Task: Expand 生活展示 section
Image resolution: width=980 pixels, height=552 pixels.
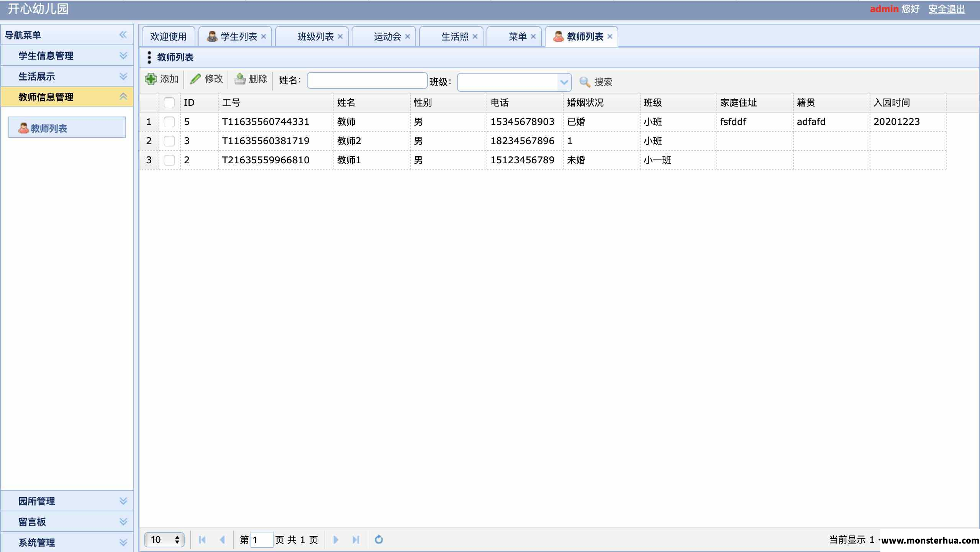Action: (123, 76)
